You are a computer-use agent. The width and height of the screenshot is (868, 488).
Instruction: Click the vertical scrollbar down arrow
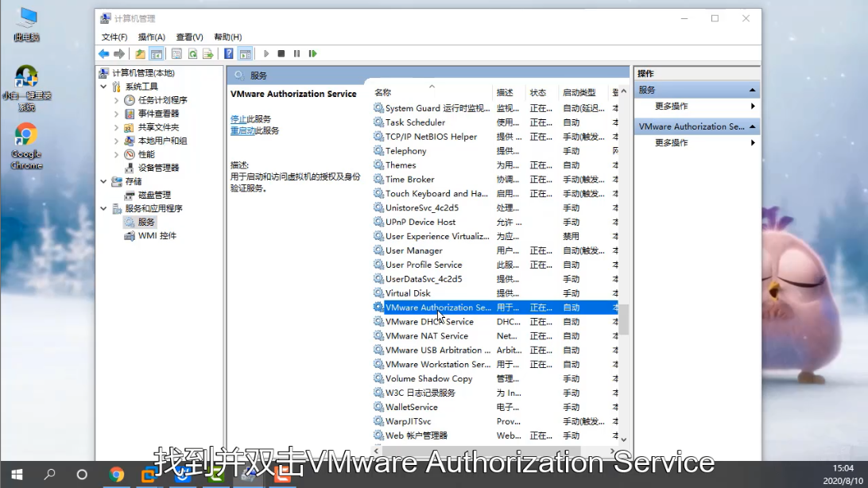tap(624, 440)
